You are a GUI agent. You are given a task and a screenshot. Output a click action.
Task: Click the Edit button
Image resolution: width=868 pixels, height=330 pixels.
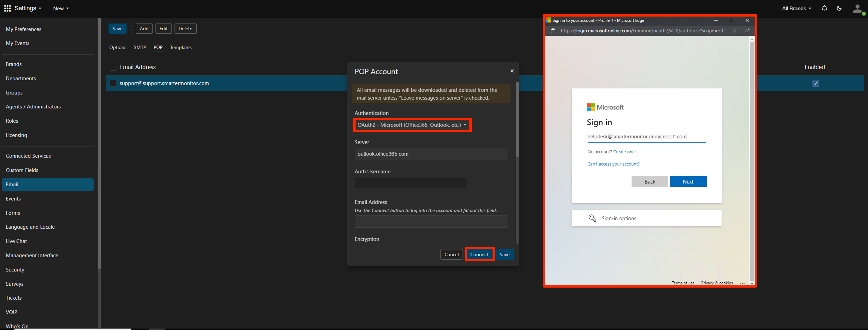163,29
